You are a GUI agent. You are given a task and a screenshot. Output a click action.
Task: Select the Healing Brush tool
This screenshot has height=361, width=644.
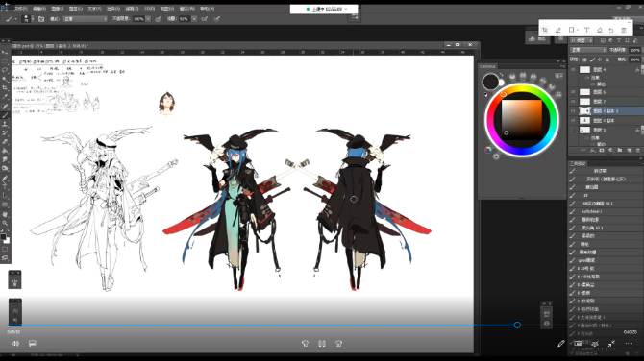pos(5,107)
